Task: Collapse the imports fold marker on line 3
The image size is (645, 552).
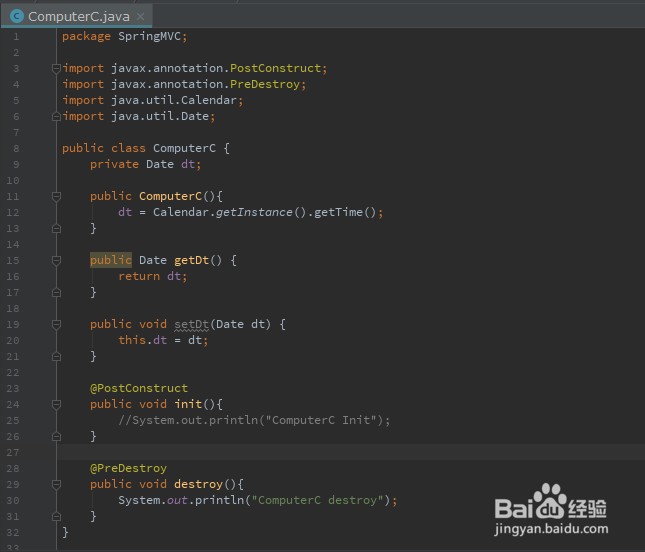Action: click(x=57, y=68)
